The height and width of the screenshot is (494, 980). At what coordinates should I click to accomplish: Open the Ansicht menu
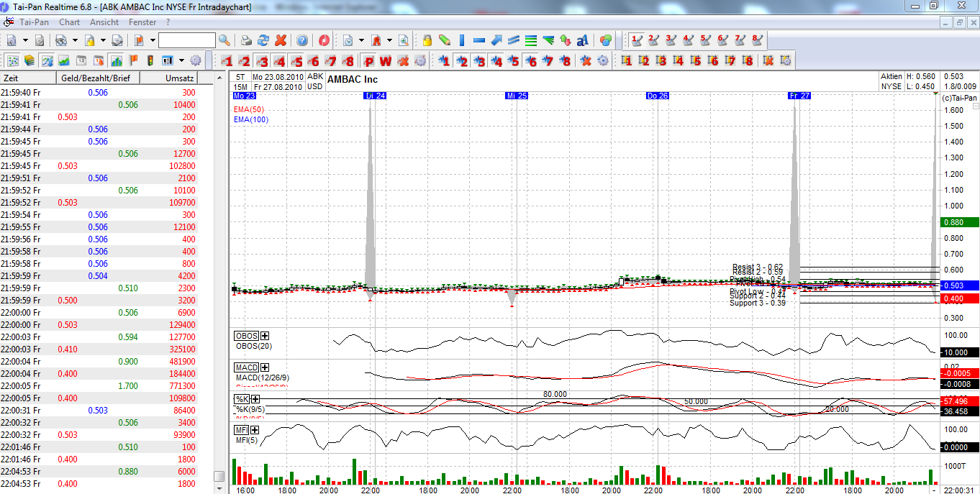104,22
